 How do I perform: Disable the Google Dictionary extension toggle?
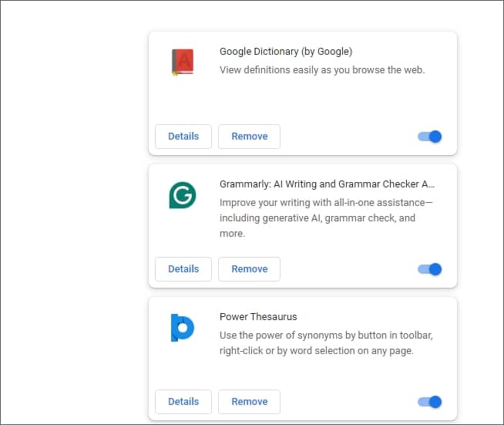point(430,137)
